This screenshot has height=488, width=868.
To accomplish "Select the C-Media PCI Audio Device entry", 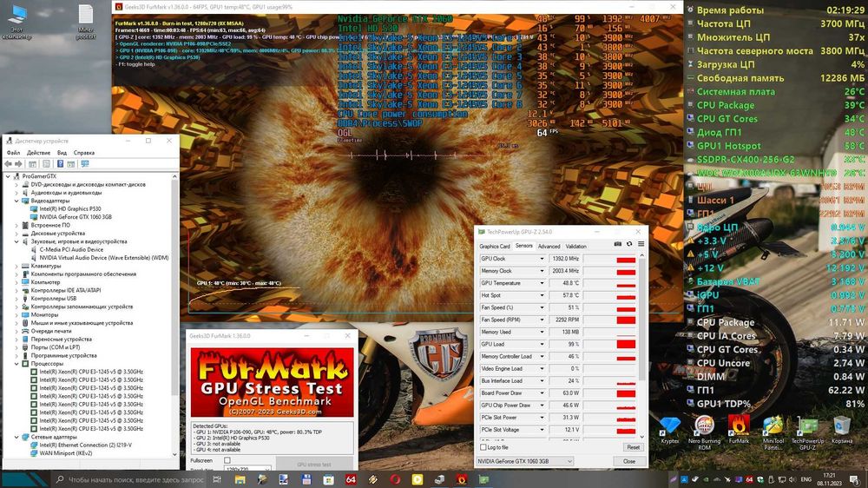I will 71,250.
